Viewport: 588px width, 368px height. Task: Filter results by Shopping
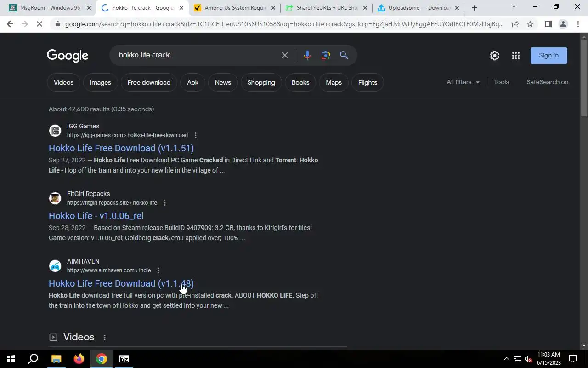[261, 83]
